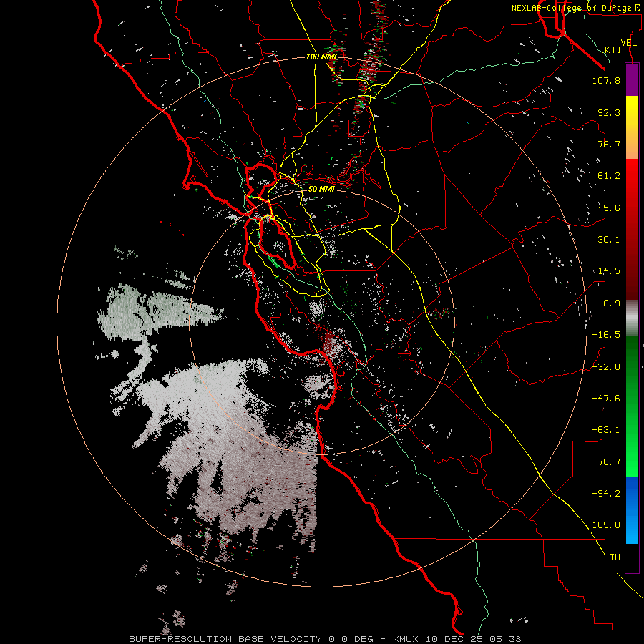Viewport: 644px width, 644px height.
Task: Click the 76.7 velocity scale value
Action: click(609, 144)
